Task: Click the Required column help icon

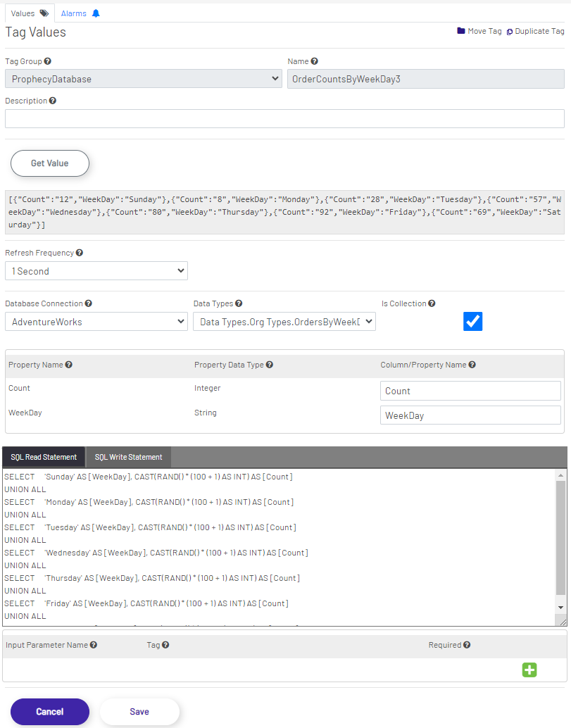Action: point(466,645)
